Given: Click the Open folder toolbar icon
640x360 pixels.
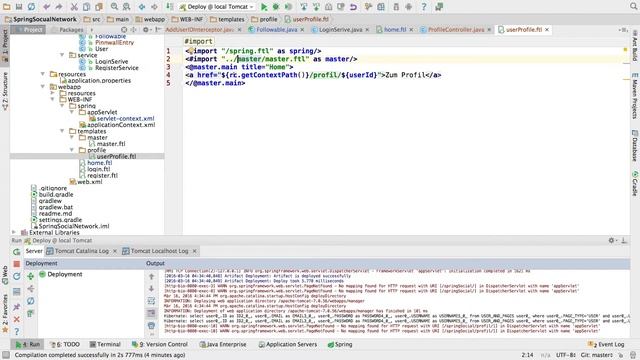Looking at the screenshot, I should pos(7,7).
